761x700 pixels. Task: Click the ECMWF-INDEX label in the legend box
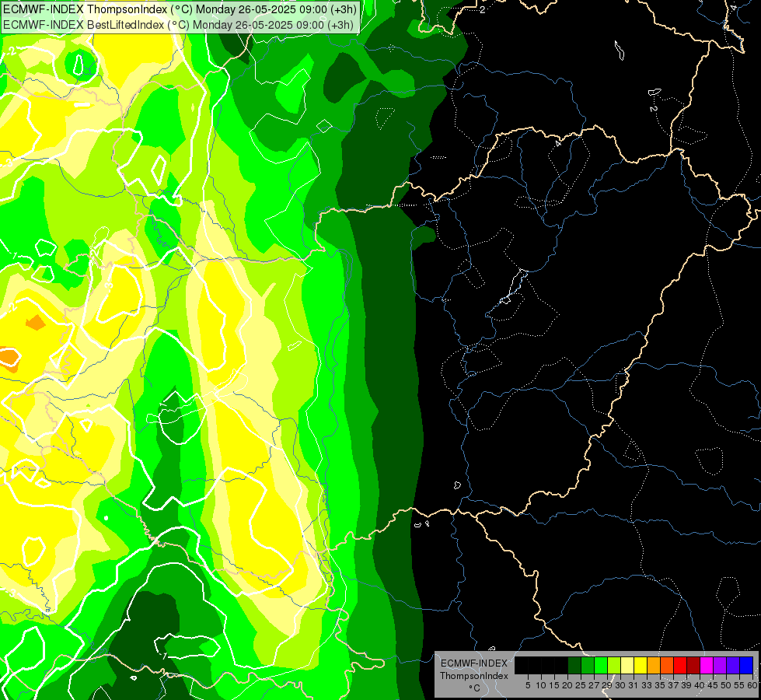[474, 663]
